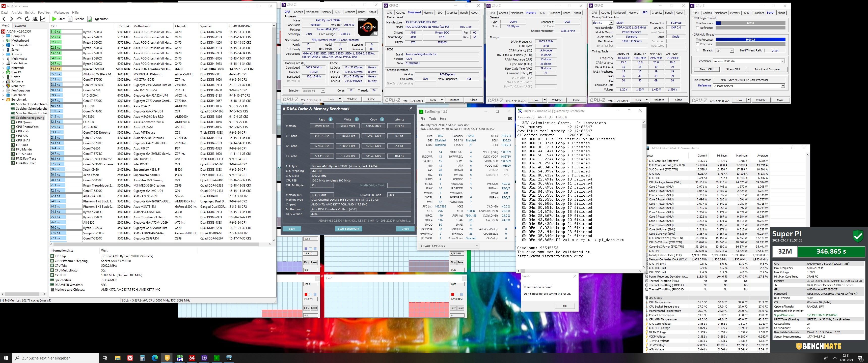The width and height of the screenshot is (868, 363).
Task: Click Start Benchmark in Cache & Memory
Action: click(348, 229)
